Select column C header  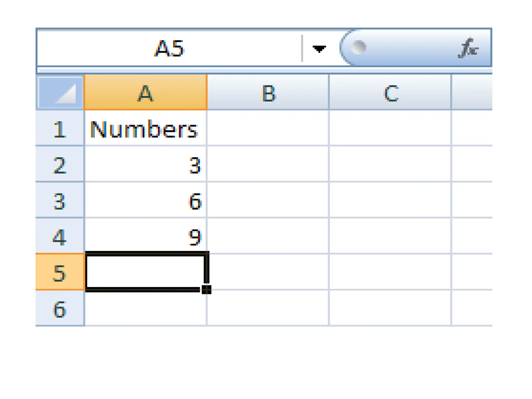pos(390,92)
